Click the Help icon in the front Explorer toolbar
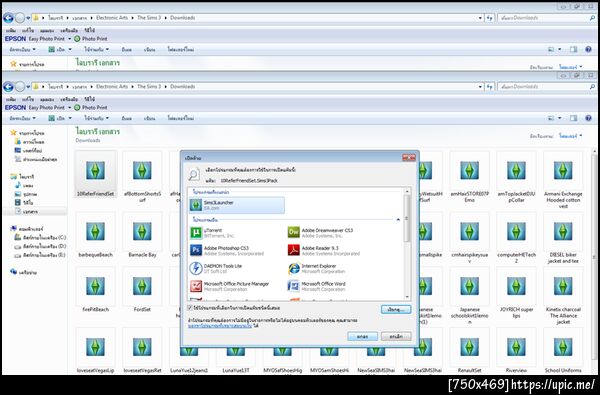 coord(589,118)
